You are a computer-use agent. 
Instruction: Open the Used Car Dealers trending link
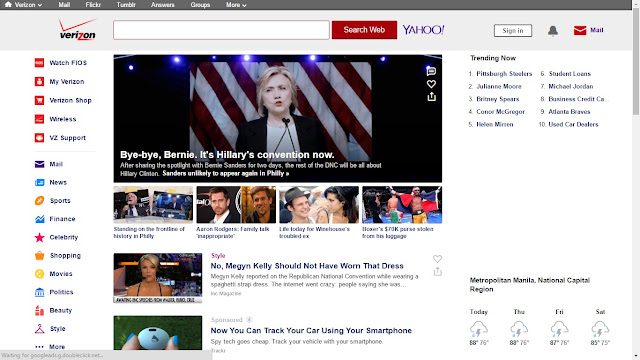pyautogui.click(x=573, y=124)
